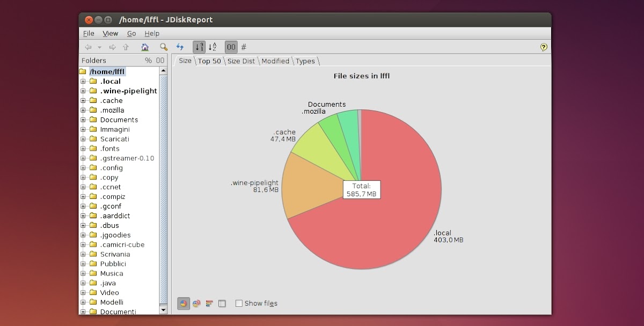Expand the .mozilla folder node
This screenshot has width=644, height=326.
[83, 110]
